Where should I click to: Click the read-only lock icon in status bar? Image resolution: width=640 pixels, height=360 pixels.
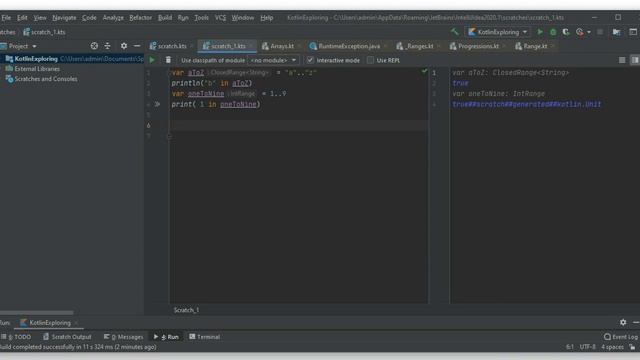tap(632, 347)
